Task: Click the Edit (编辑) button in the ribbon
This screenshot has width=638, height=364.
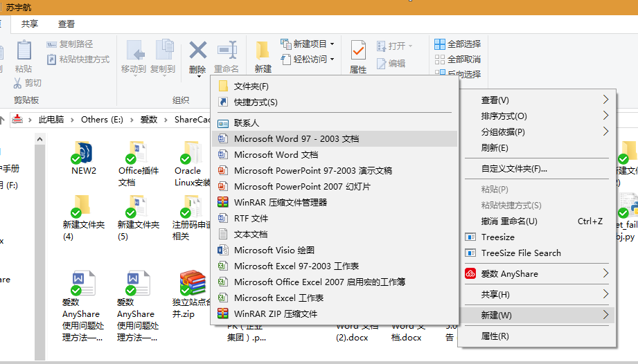Action: click(391, 64)
